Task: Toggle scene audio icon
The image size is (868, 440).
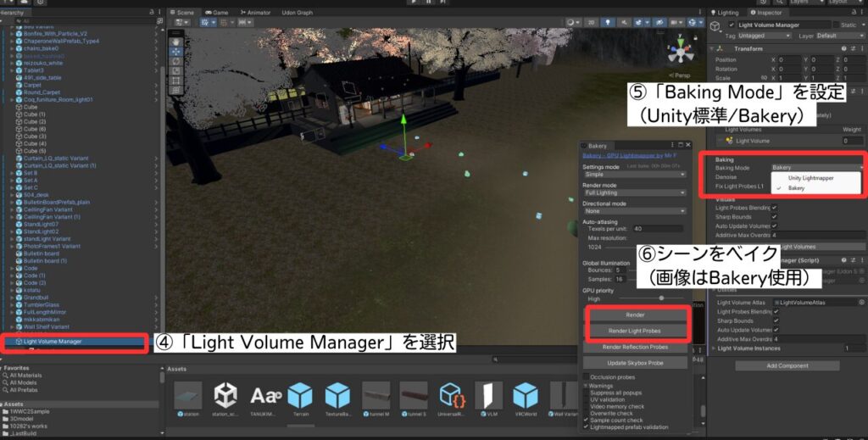Action: (625, 22)
